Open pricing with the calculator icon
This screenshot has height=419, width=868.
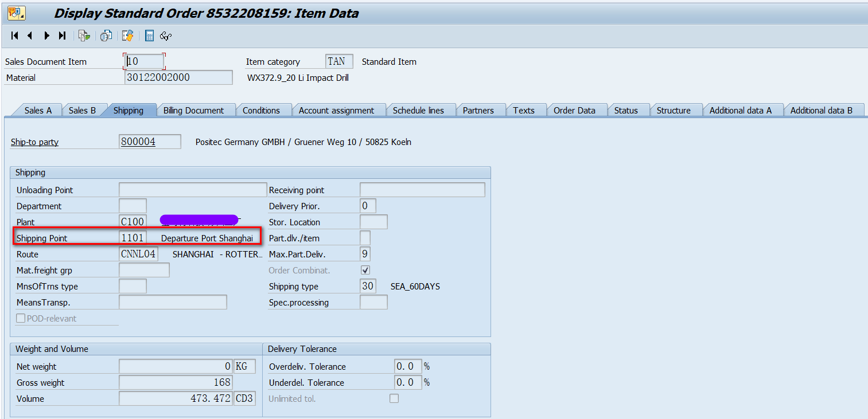pyautogui.click(x=149, y=36)
